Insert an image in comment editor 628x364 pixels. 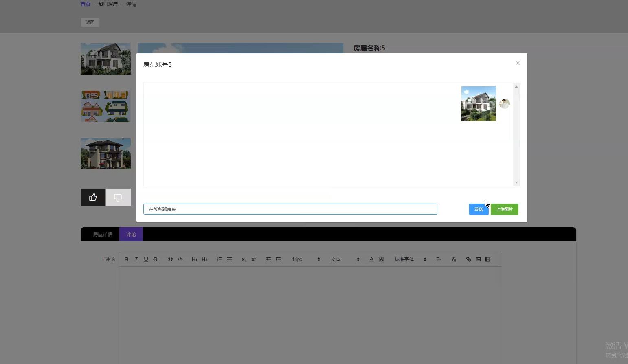(478, 259)
